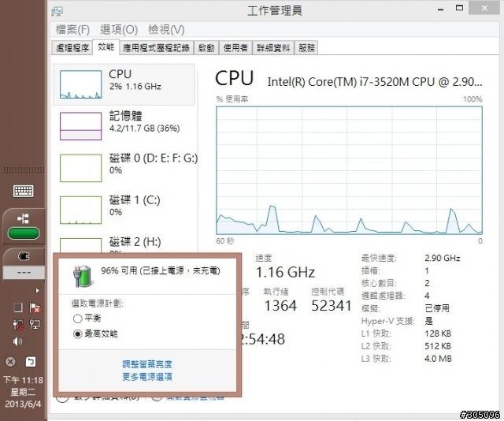Click 調整螢幕亮度 link
The width and height of the screenshot is (504, 421).
(147, 364)
